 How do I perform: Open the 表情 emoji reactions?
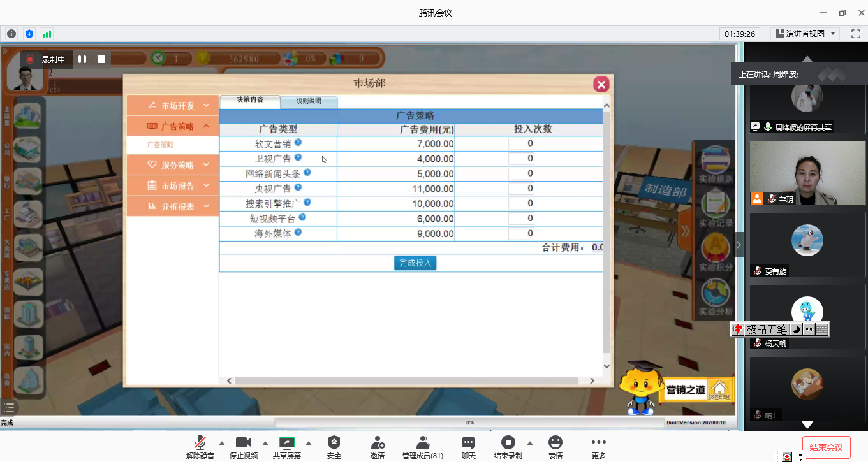coord(555,447)
